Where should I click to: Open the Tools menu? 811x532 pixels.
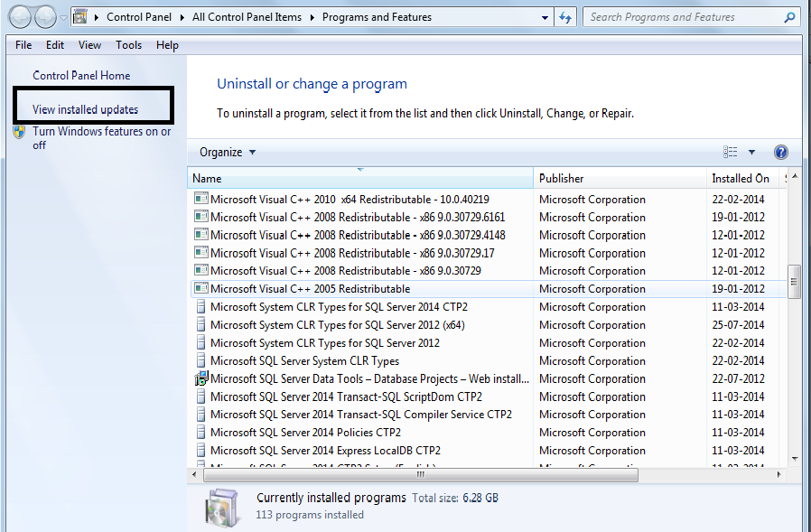pos(129,45)
